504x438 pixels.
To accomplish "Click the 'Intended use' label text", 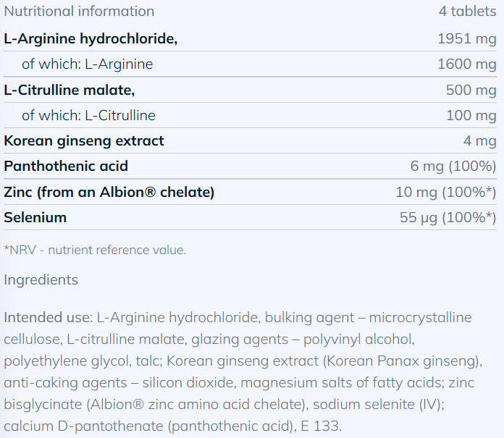I will 48,317.
